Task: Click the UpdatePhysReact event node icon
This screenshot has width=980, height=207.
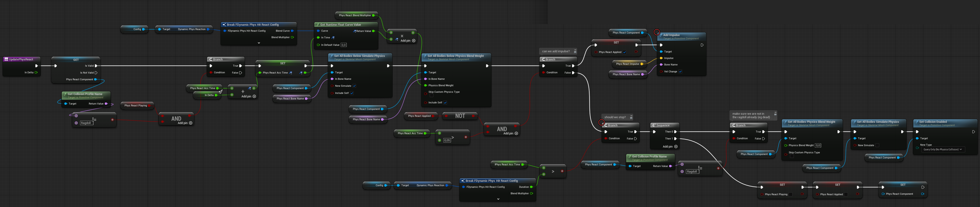Action: (6, 59)
